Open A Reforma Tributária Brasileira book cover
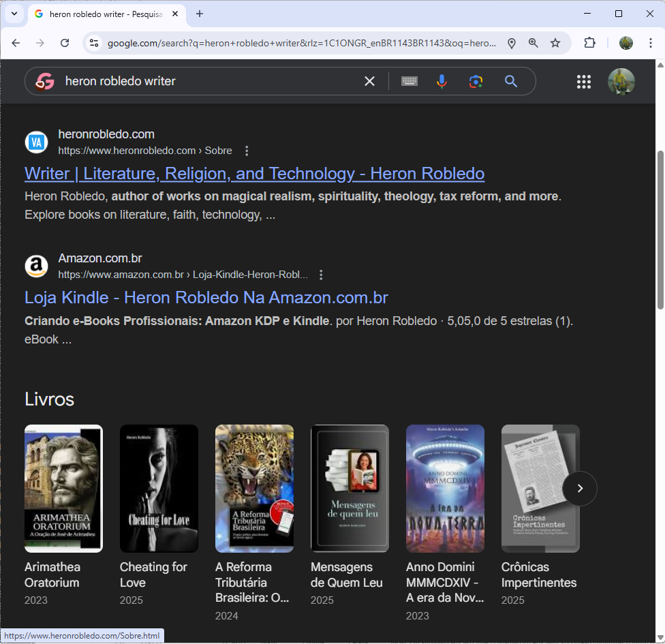This screenshot has height=644, width=665. pyautogui.click(x=254, y=489)
